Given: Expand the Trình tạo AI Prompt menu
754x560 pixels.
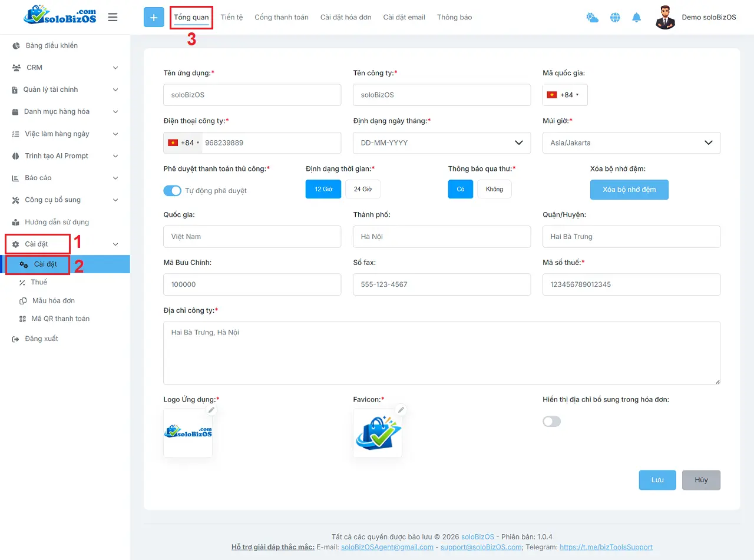Looking at the screenshot, I should (x=115, y=156).
